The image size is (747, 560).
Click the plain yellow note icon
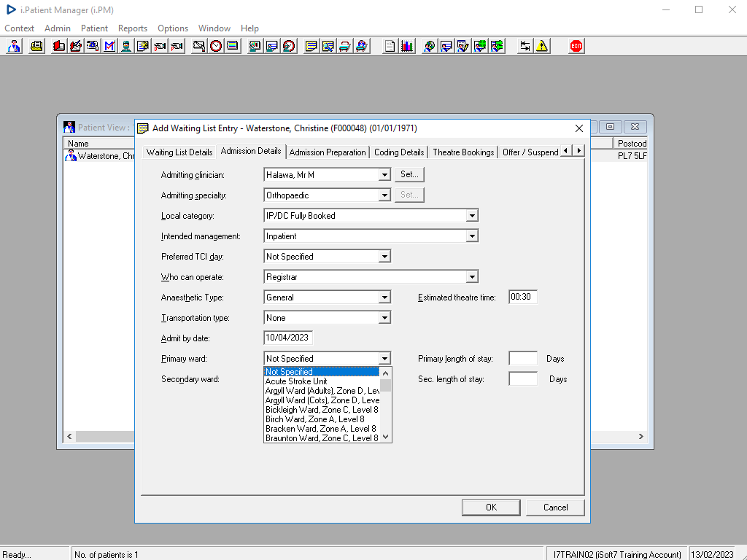click(x=311, y=46)
